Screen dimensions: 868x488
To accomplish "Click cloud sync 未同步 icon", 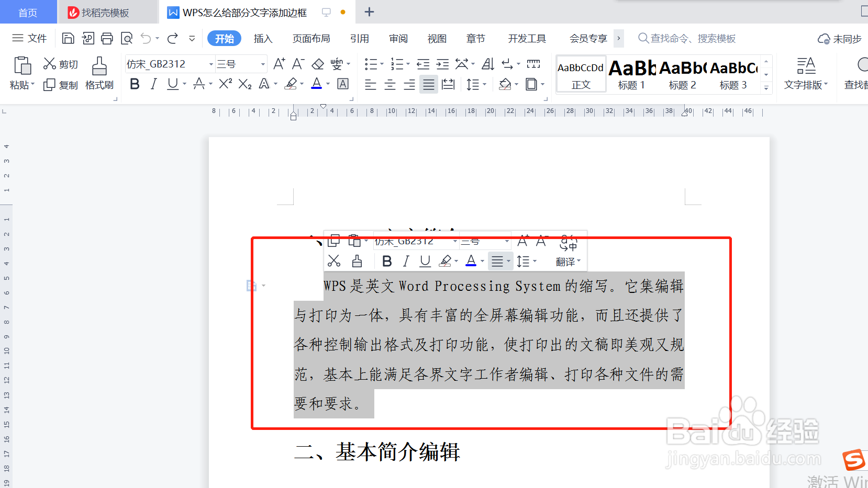I will pos(840,39).
